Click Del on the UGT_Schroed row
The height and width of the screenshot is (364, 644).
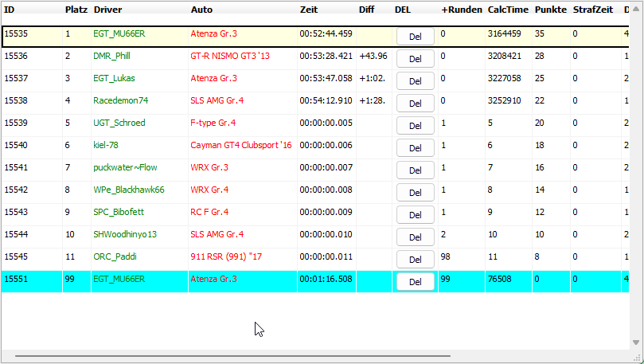coord(415,125)
